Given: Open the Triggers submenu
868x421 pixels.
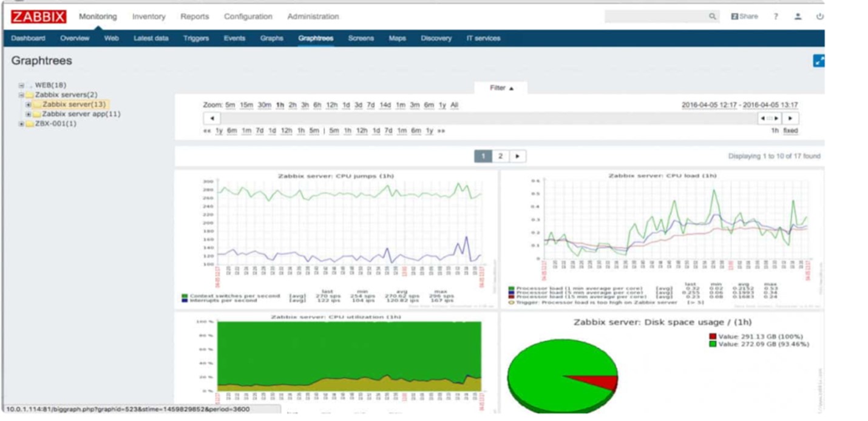Looking at the screenshot, I should [x=196, y=38].
